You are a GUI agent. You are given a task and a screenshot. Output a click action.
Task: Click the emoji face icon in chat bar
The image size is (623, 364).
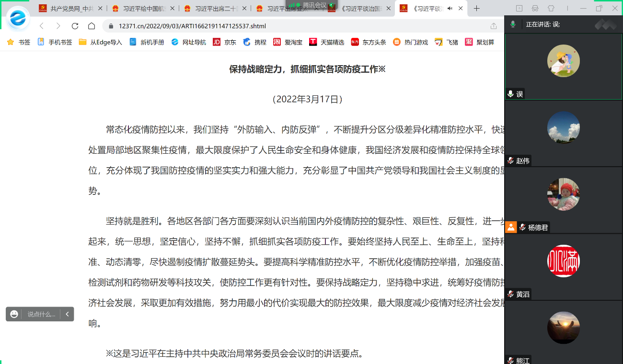(14, 314)
